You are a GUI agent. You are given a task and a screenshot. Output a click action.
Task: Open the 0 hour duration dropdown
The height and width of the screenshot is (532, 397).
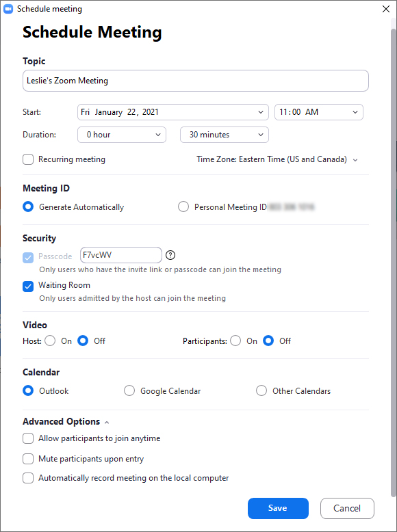click(x=122, y=135)
